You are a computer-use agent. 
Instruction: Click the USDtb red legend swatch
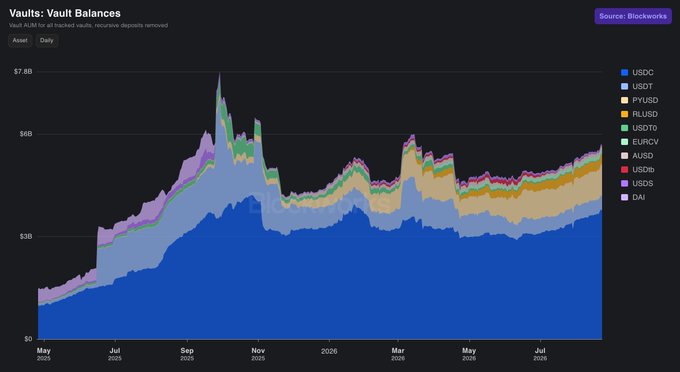coord(624,170)
